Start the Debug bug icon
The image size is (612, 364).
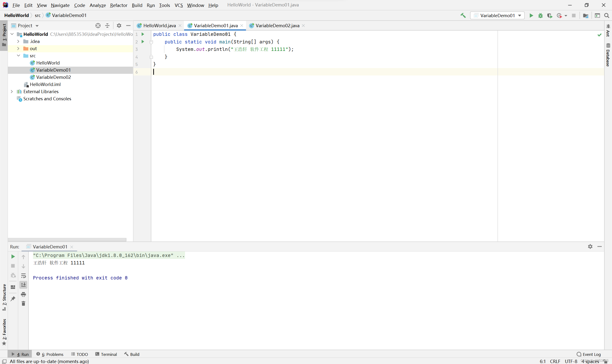coord(540,16)
